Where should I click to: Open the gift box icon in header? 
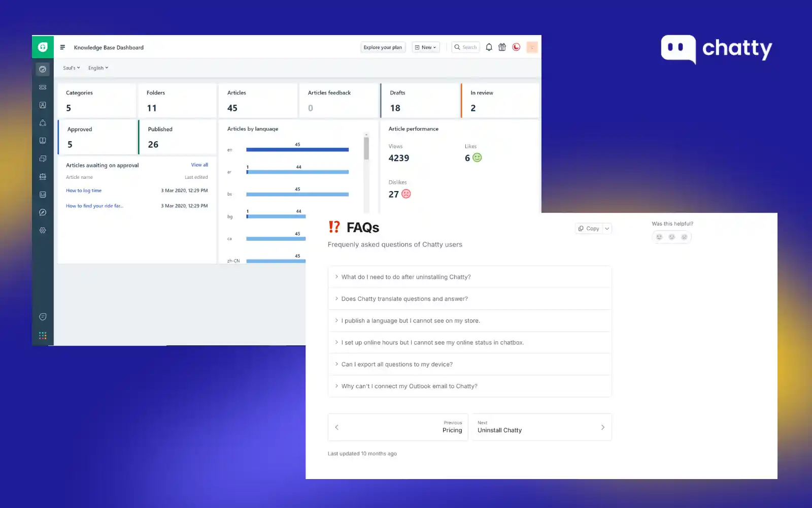click(x=502, y=47)
